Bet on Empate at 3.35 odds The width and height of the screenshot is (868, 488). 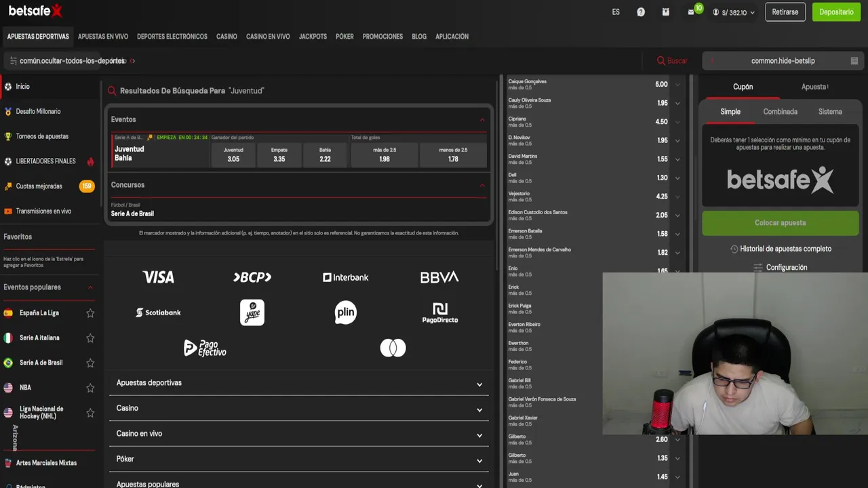[279, 155]
